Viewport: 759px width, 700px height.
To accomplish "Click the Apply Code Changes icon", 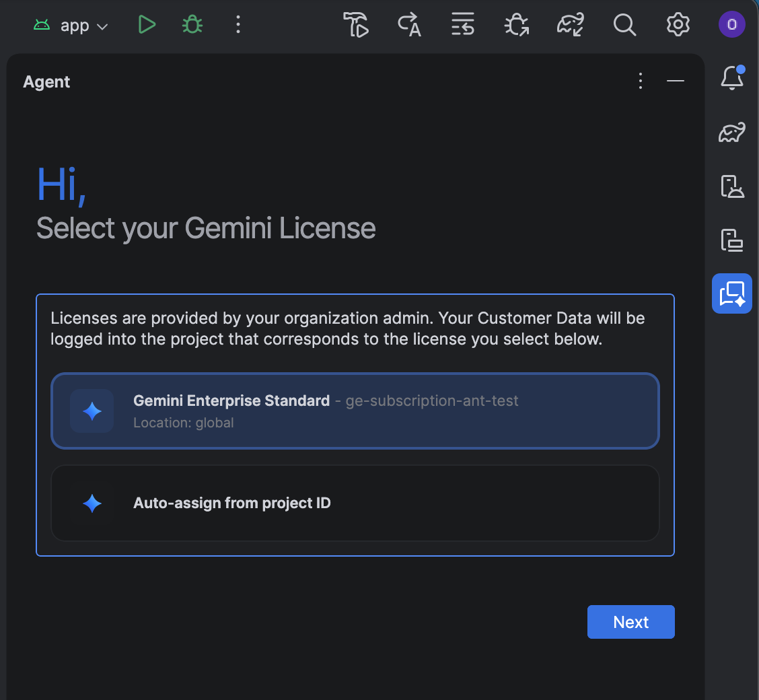I will click(x=463, y=25).
